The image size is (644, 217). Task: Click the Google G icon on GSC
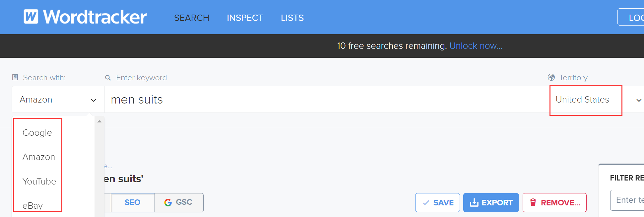click(x=168, y=202)
